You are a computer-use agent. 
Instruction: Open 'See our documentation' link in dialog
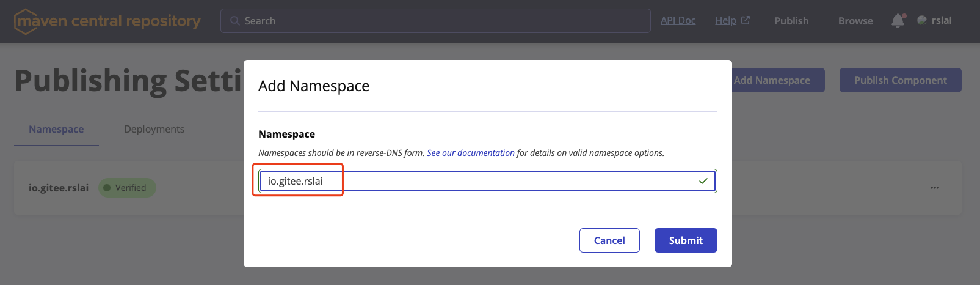click(x=471, y=153)
